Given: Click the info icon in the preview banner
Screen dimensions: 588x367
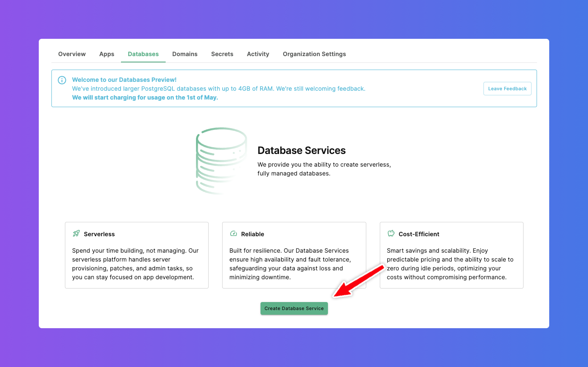Looking at the screenshot, I should click(62, 80).
